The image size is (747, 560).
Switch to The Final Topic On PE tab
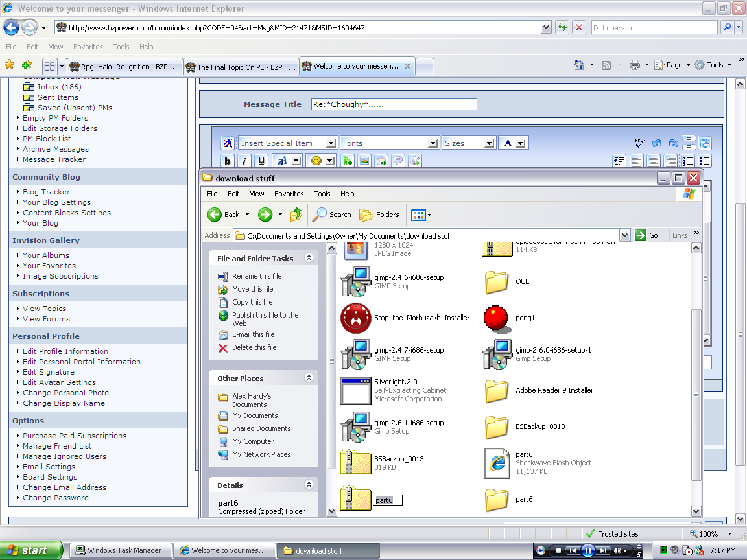241,67
